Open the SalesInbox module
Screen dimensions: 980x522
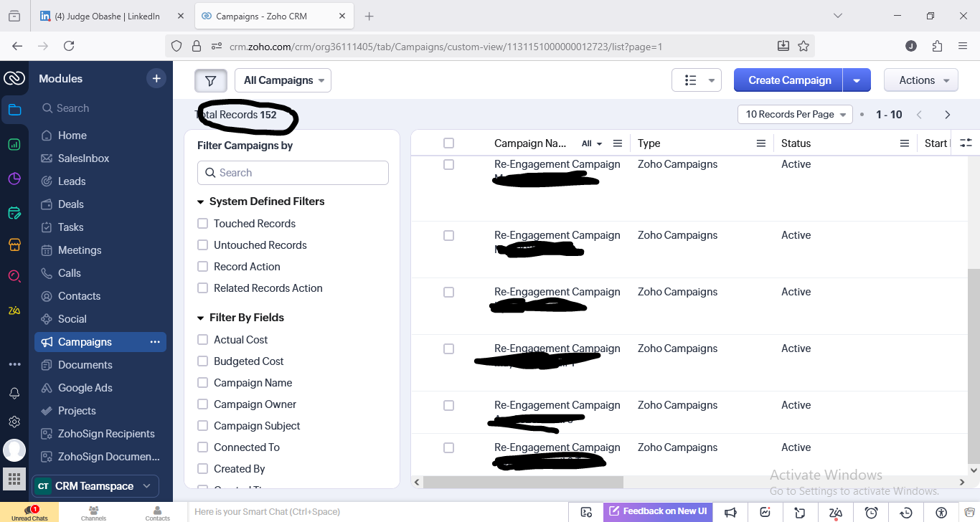[100, 158]
